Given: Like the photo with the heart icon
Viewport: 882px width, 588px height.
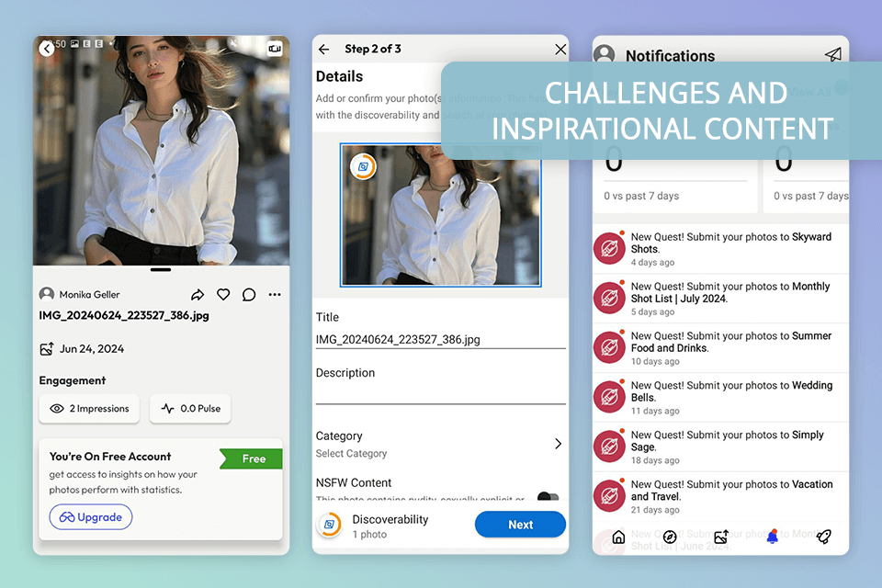Looking at the screenshot, I should coord(223,294).
